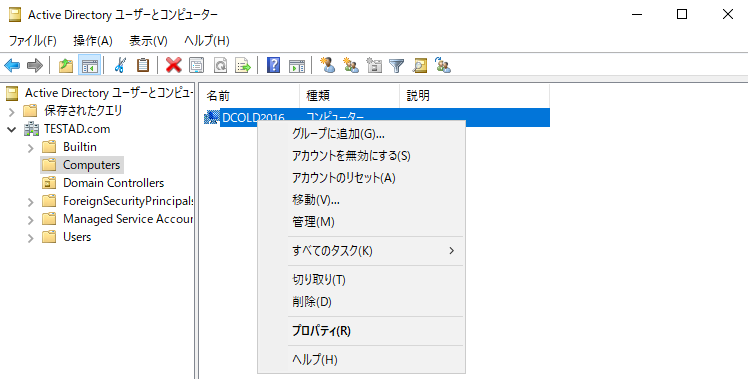Select the TESTAD.com tree label

click(77, 129)
